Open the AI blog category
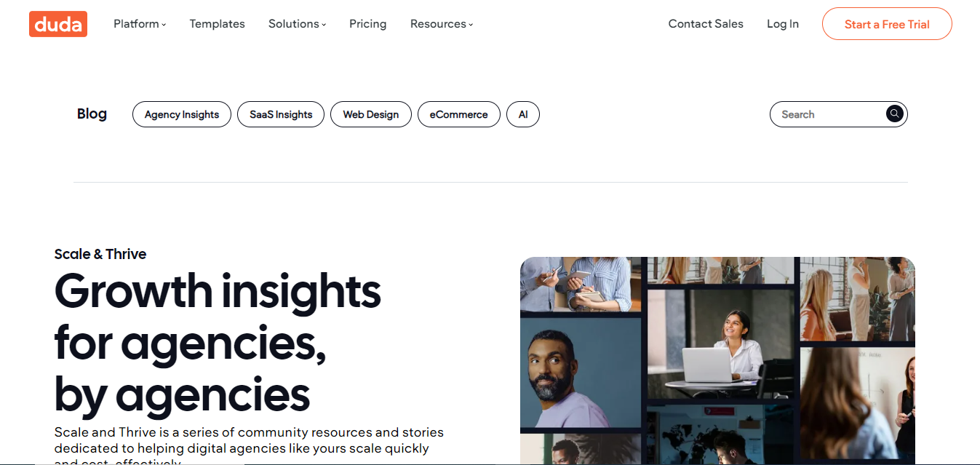Viewport: 980px width, 465px height. (x=522, y=114)
